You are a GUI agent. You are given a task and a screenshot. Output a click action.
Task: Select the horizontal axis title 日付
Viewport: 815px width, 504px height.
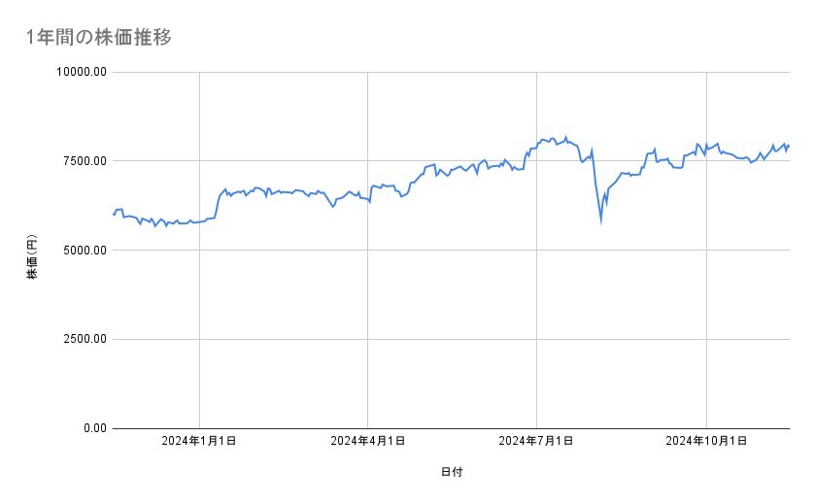(451, 472)
